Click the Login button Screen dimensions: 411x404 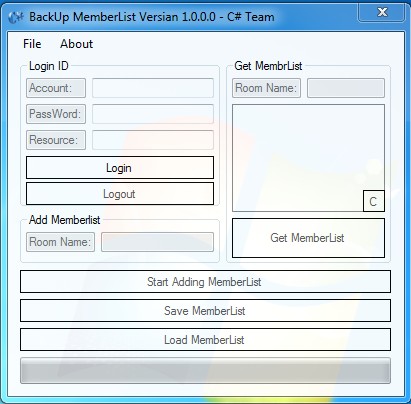coord(120,168)
